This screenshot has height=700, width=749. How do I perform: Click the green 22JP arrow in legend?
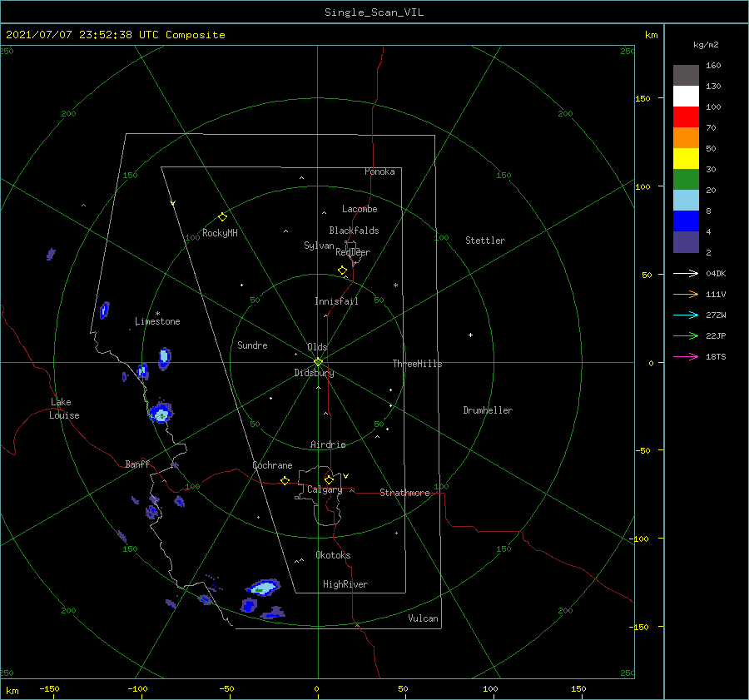[x=686, y=336]
